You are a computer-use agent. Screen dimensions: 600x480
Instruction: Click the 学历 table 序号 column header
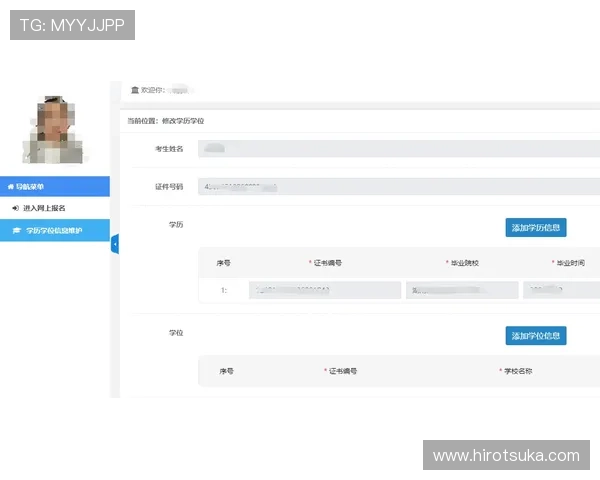(223, 263)
